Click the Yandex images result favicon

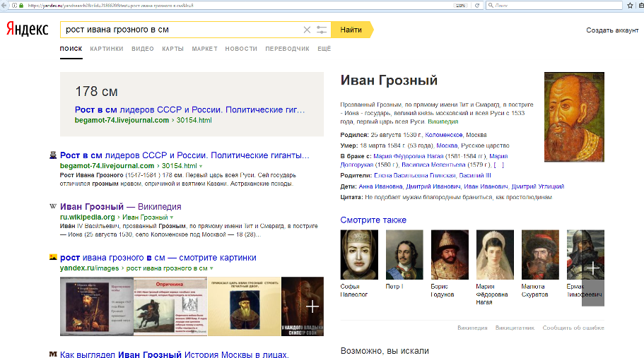pyautogui.click(x=53, y=257)
